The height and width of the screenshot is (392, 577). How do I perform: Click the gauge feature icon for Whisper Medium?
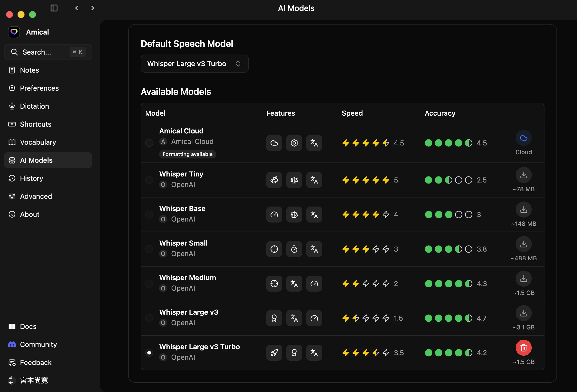coord(314,284)
